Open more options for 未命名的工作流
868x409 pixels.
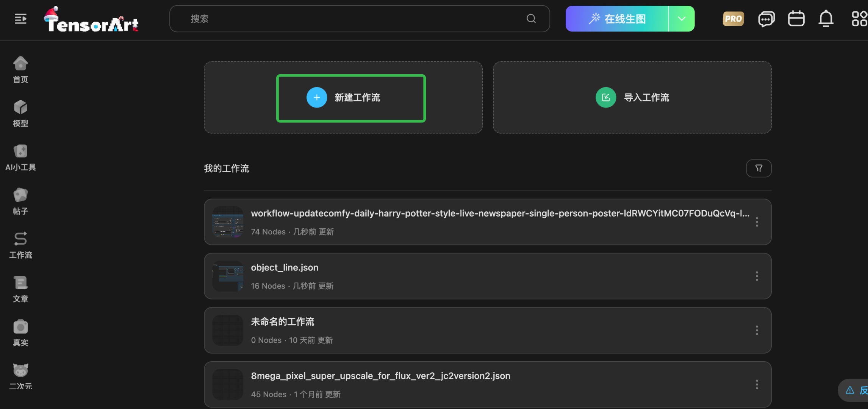757,330
